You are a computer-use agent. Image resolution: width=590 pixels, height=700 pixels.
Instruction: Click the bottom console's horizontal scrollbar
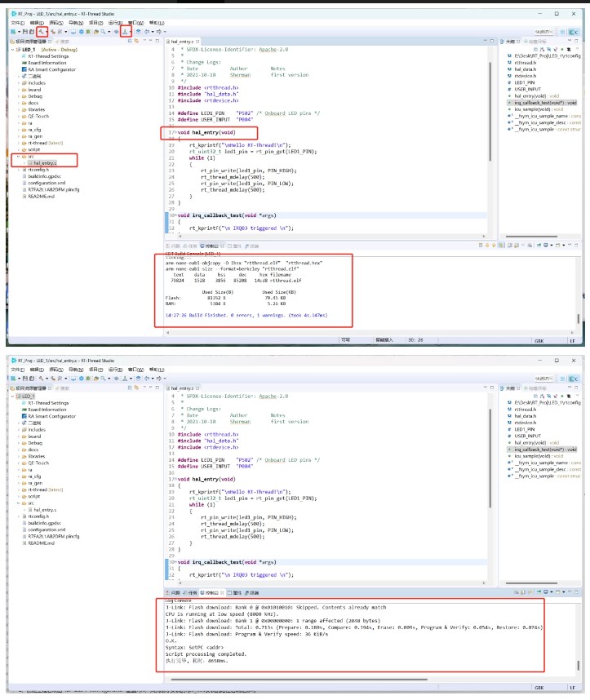299,680
